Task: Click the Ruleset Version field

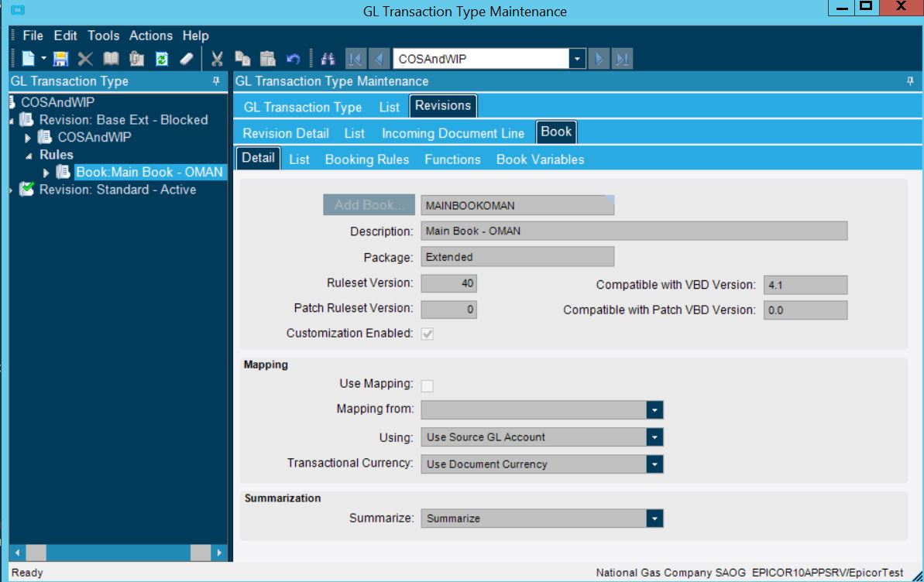Action: (448, 283)
